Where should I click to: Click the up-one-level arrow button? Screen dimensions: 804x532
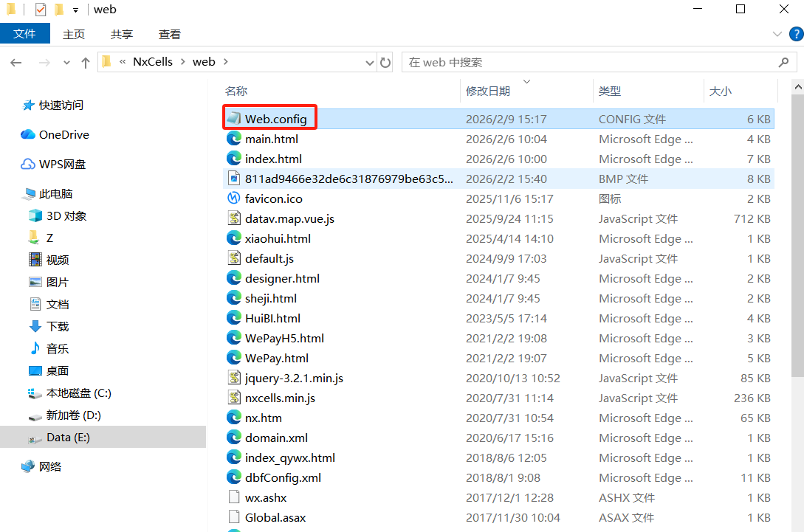[x=86, y=63]
